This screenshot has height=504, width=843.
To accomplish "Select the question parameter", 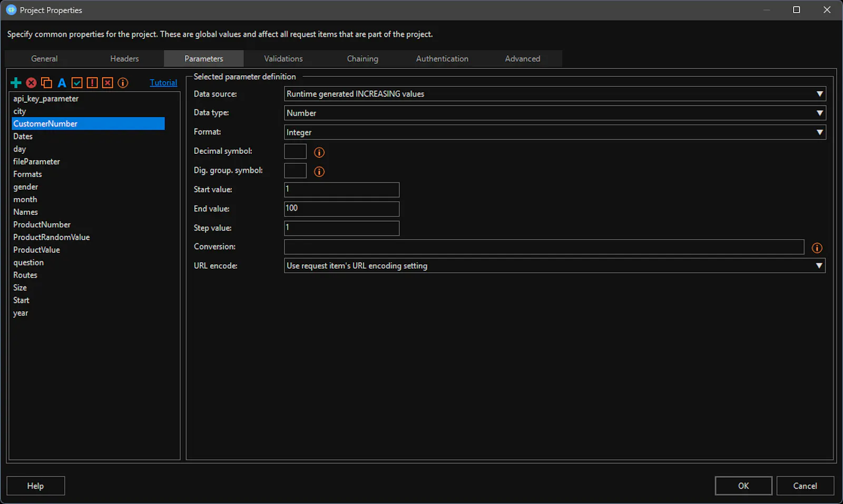I will tap(88, 263).
